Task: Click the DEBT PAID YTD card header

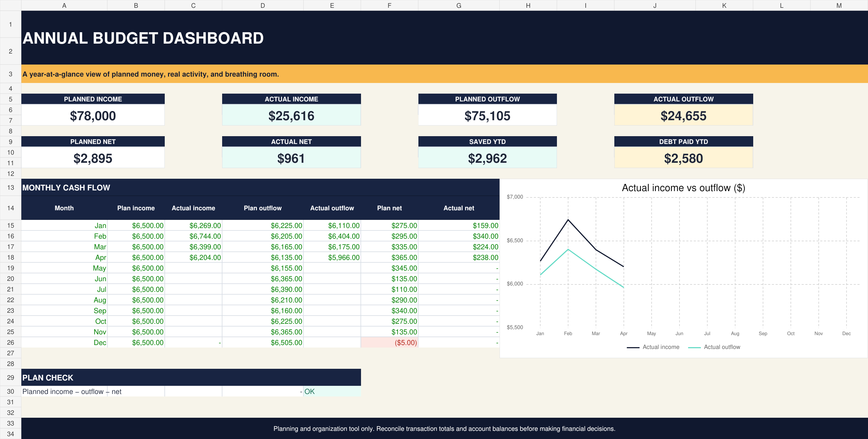Action: point(683,141)
